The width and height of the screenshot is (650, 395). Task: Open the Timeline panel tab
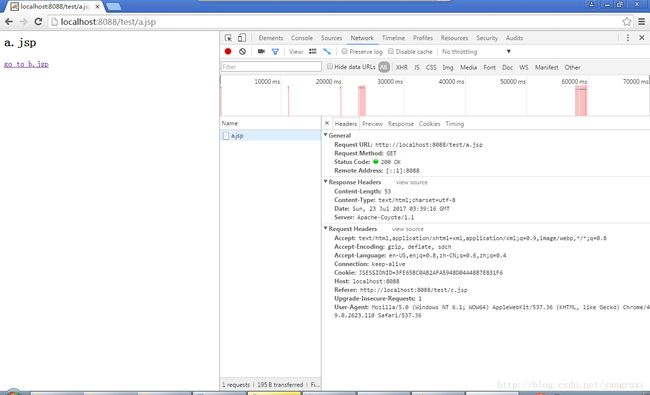point(393,38)
